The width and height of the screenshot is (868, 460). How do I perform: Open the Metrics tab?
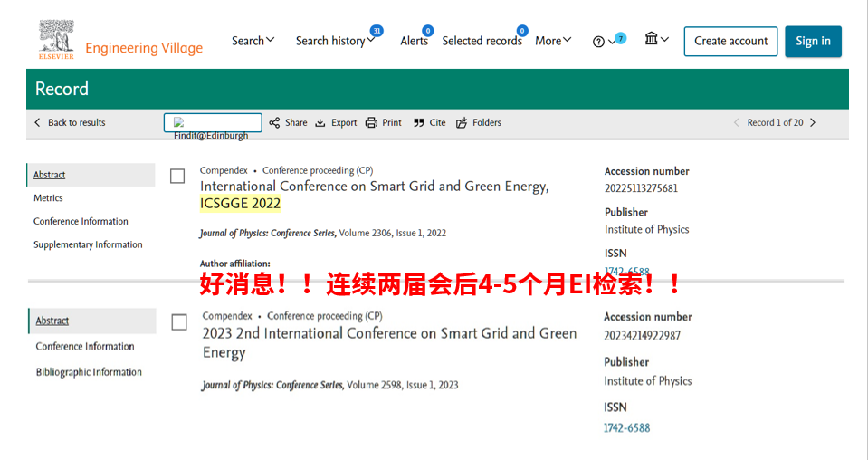click(x=48, y=197)
